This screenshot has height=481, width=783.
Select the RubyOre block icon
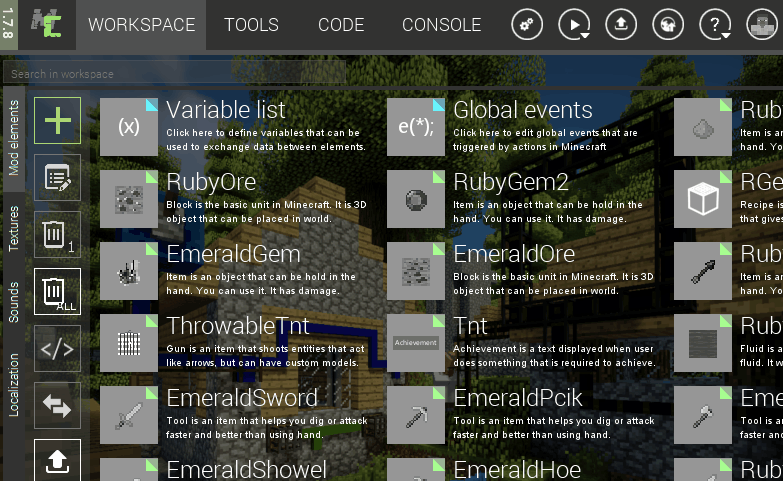(x=129, y=199)
